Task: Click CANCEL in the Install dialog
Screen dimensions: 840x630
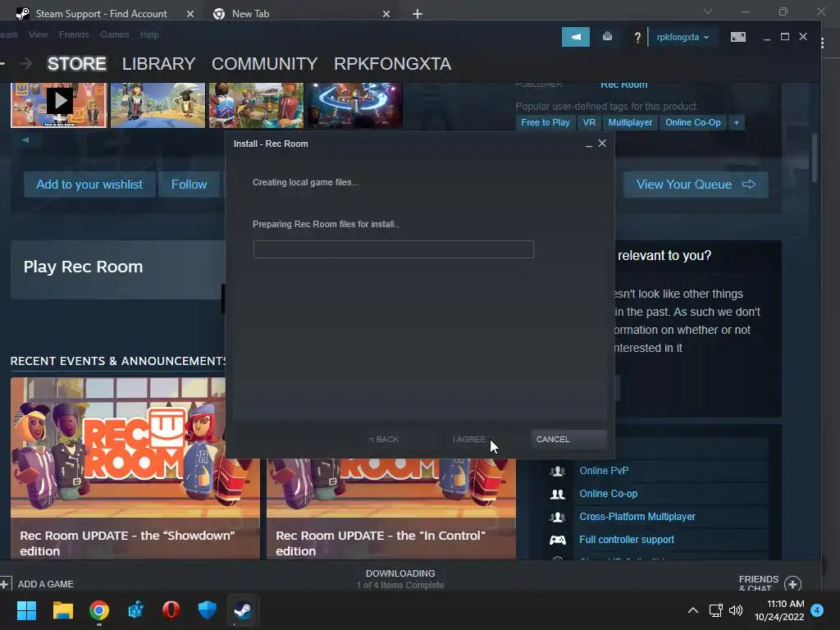Action: [x=568, y=440]
